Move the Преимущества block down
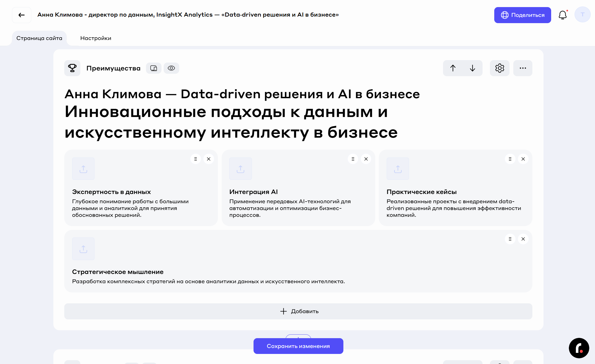This screenshot has width=595, height=364. [472, 68]
